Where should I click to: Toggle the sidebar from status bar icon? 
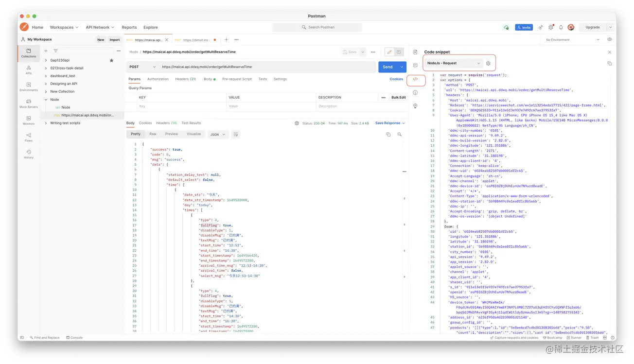click(22, 337)
